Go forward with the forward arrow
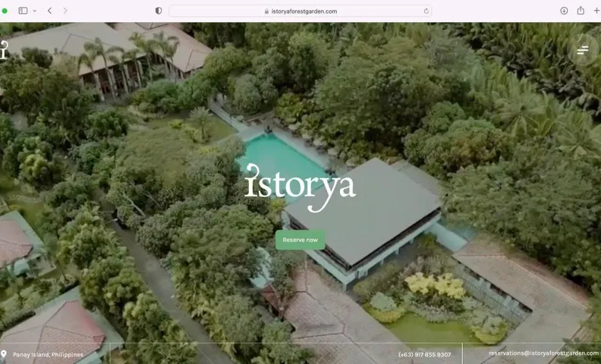 point(65,11)
